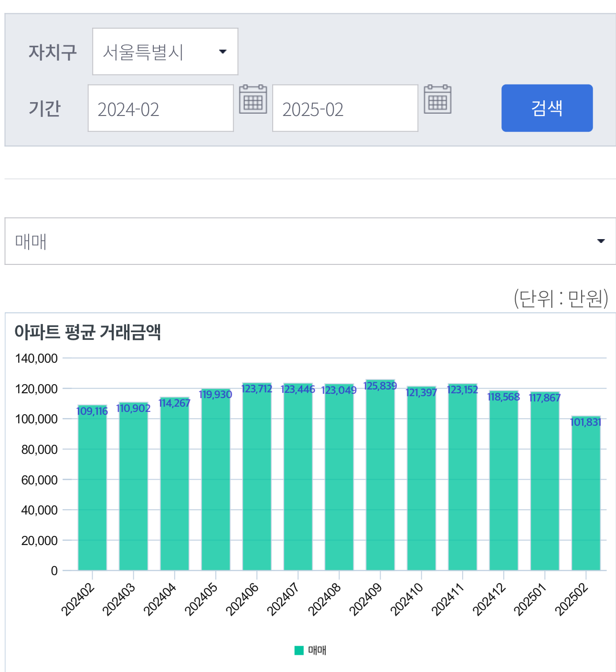Viewport: 616px width, 672px height.
Task: Click the 117,867 value label
Action: point(545,398)
